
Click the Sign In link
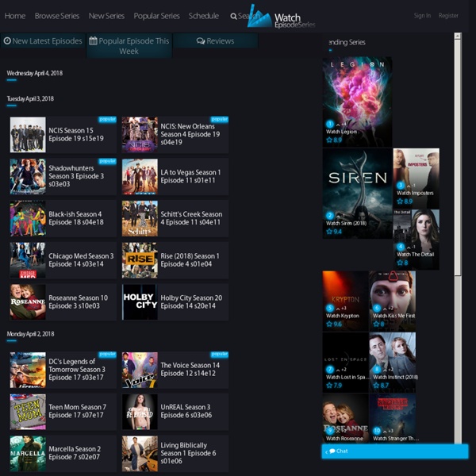(x=422, y=16)
